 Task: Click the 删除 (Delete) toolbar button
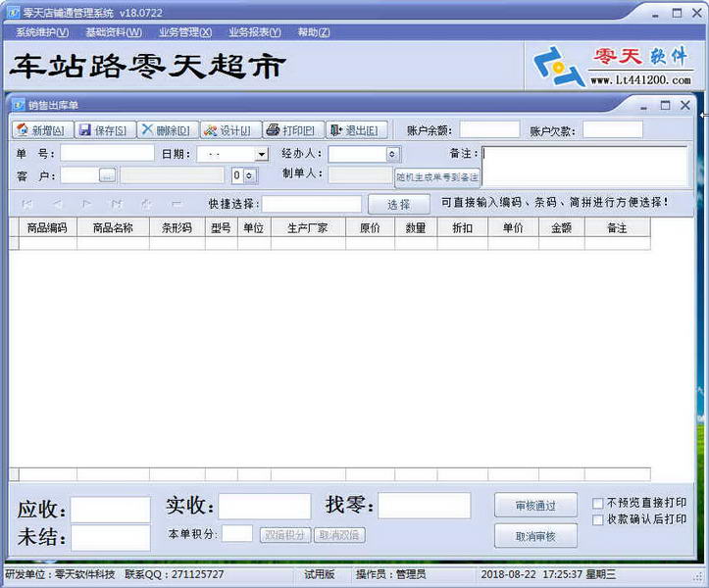pyautogui.click(x=168, y=130)
